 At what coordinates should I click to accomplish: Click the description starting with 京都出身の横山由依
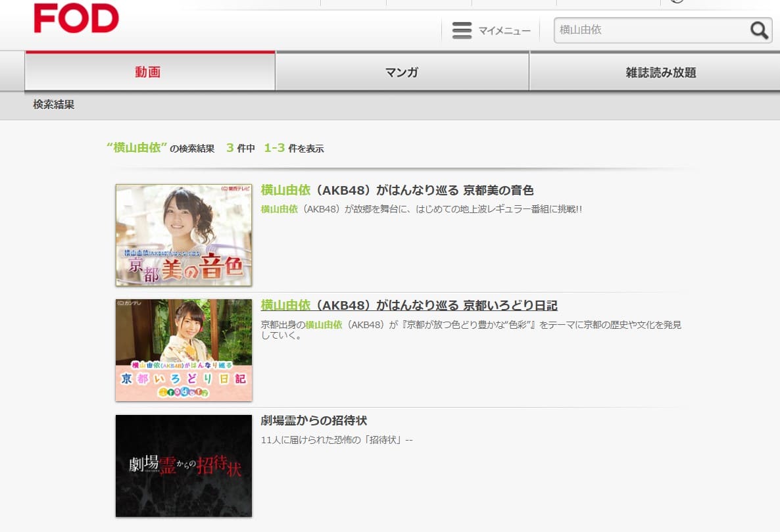coord(471,329)
